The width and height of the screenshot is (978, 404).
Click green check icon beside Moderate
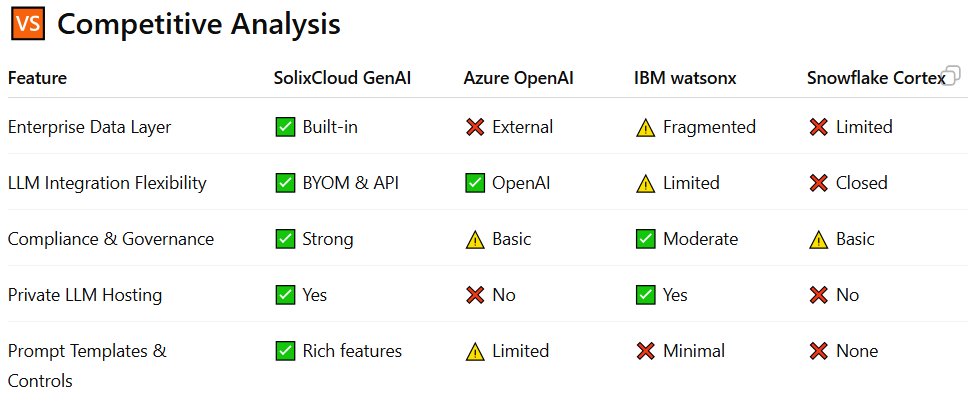coord(646,239)
